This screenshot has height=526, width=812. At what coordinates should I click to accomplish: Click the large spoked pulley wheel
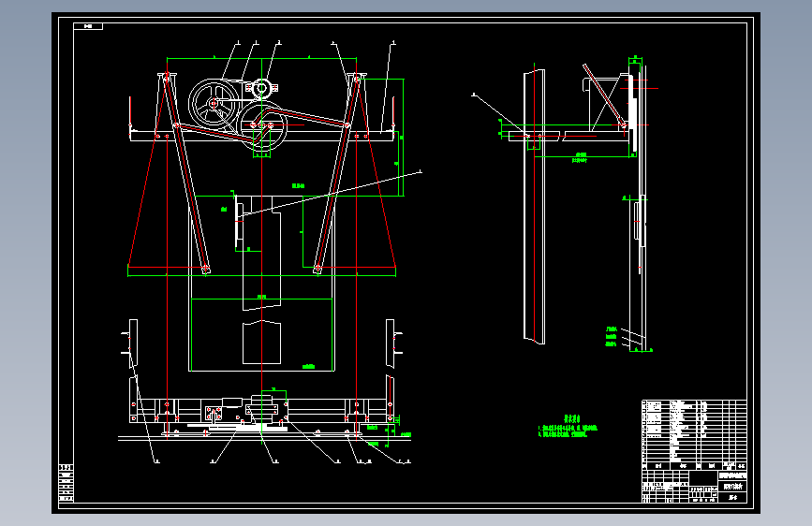point(214,104)
